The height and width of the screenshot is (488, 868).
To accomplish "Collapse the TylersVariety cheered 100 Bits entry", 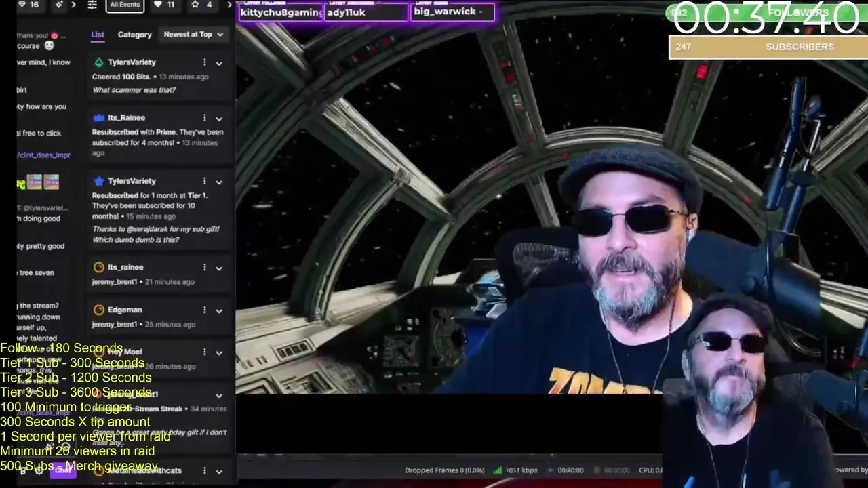I will pos(219,63).
